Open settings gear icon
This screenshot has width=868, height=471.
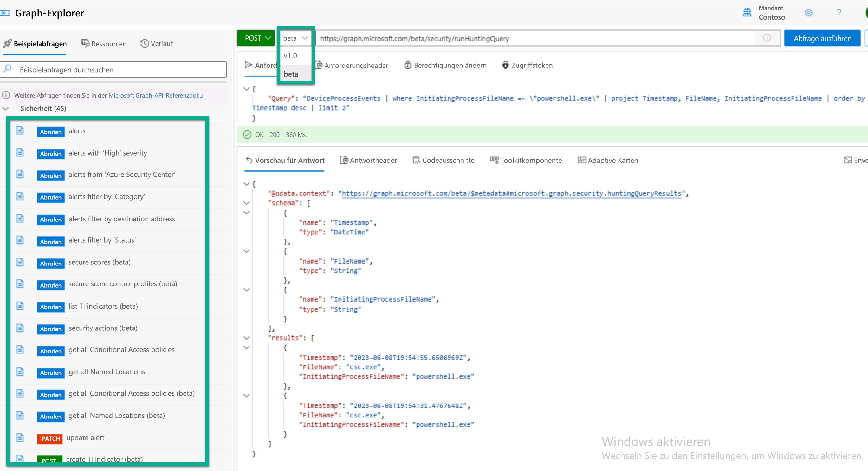[x=808, y=13]
